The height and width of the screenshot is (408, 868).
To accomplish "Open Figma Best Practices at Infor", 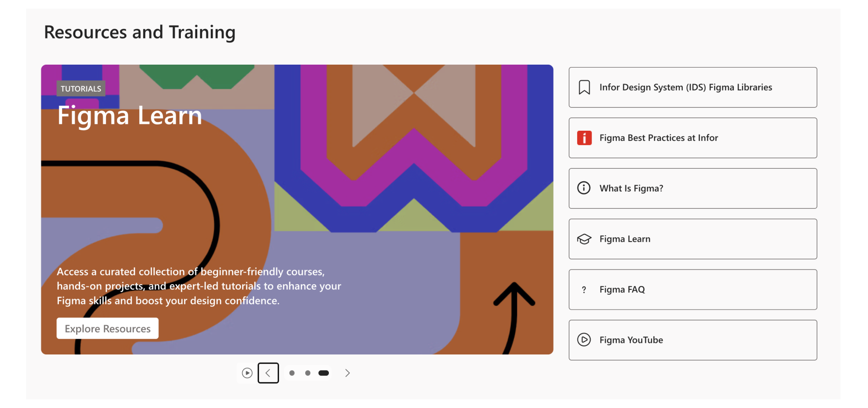I will 658,138.
